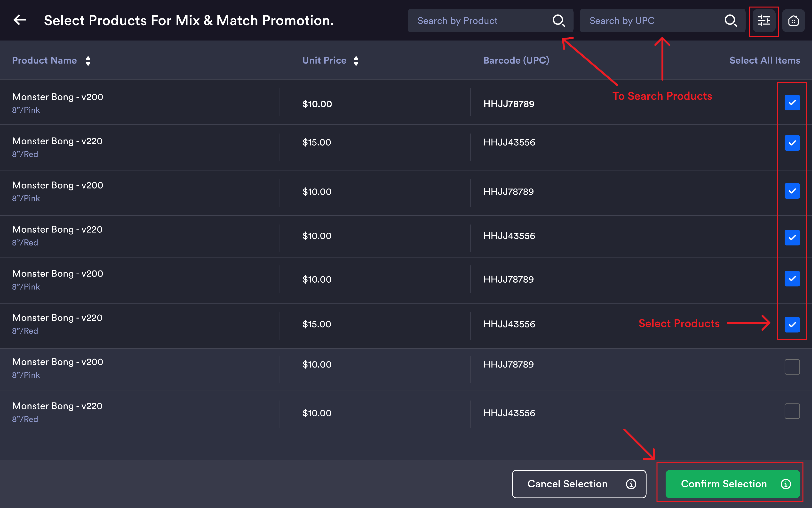
Task: Focus the Search by Product field
Action: point(490,20)
